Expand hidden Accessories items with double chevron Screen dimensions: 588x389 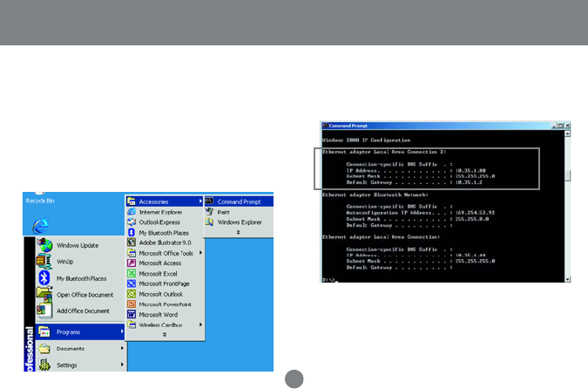[x=238, y=232]
